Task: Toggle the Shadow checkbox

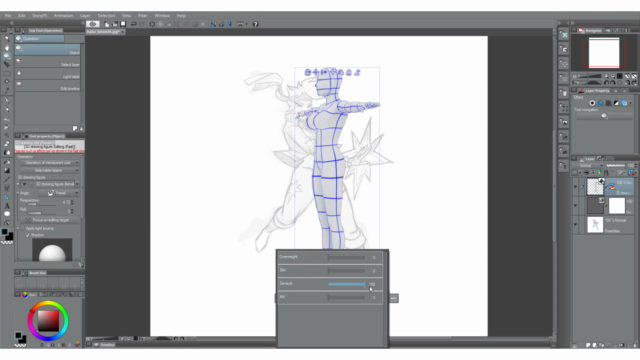Action: 28,235
